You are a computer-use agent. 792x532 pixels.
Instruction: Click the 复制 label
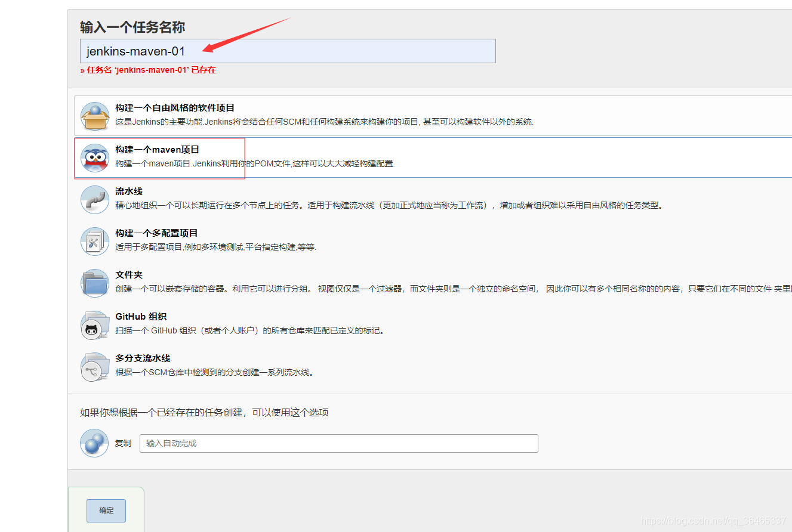(x=123, y=443)
